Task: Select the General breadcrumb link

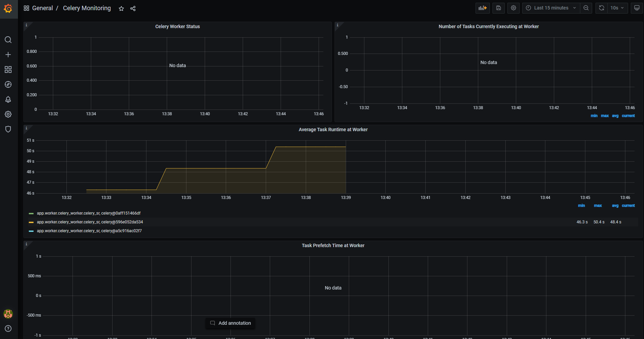Action: (42, 8)
